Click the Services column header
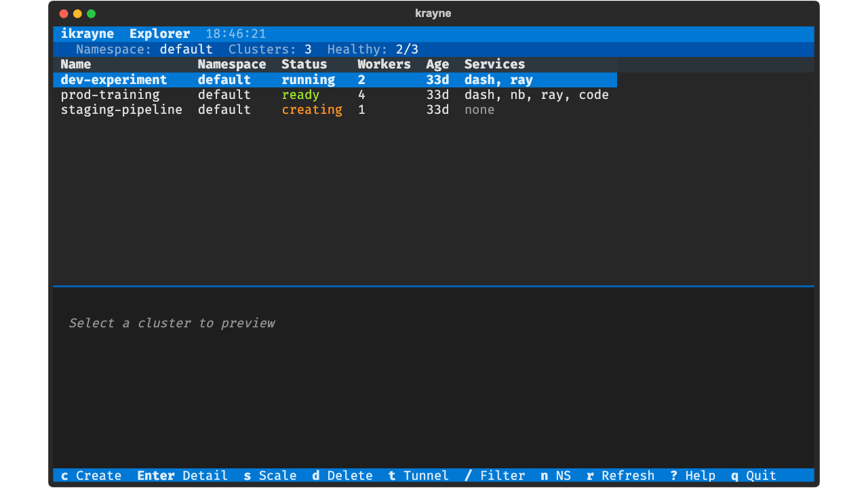The width and height of the screenshot is (868, 488). tap(495, 64)
